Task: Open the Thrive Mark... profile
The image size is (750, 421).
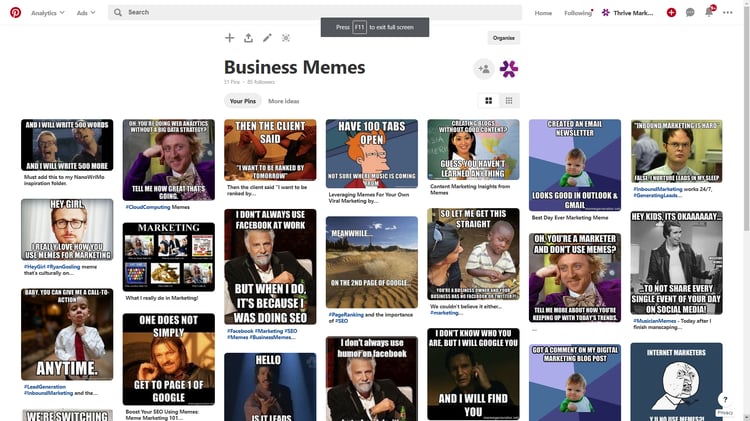Action: click(x=627, y=13)
